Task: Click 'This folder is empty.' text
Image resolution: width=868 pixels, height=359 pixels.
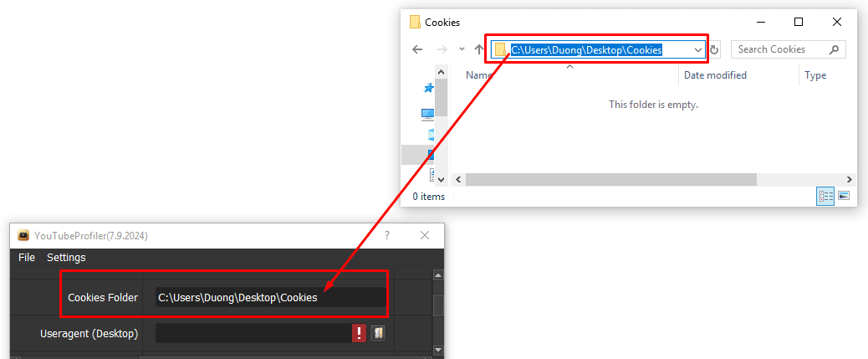Action: click(654, 104)
